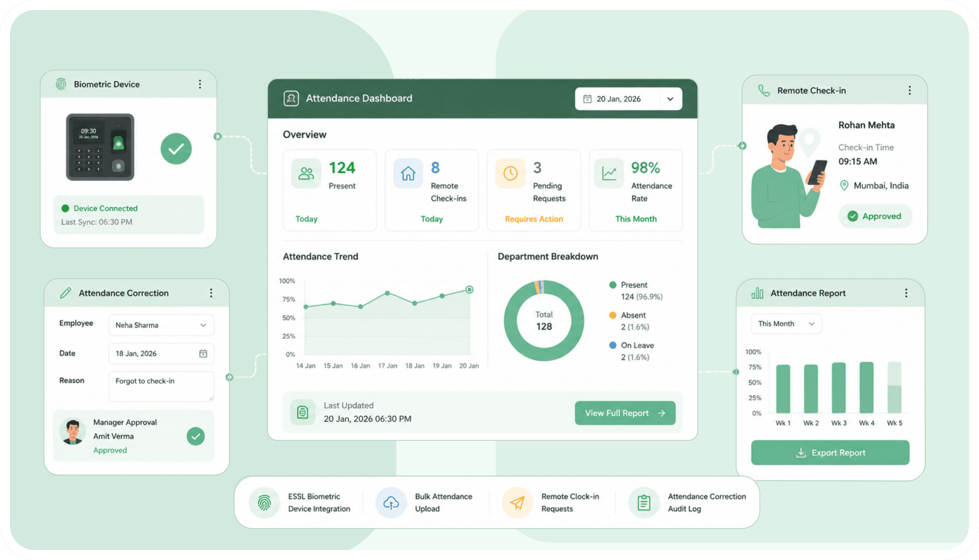Click the location pin beside Mumbai, India
This screenshot has width=979, height=560.
[844, 186]
